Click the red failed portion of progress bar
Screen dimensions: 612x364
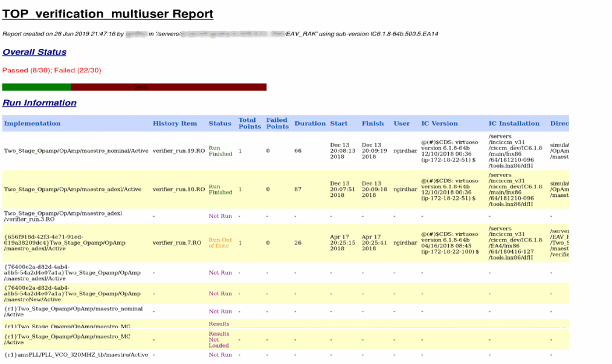click(x=169, y=87)
